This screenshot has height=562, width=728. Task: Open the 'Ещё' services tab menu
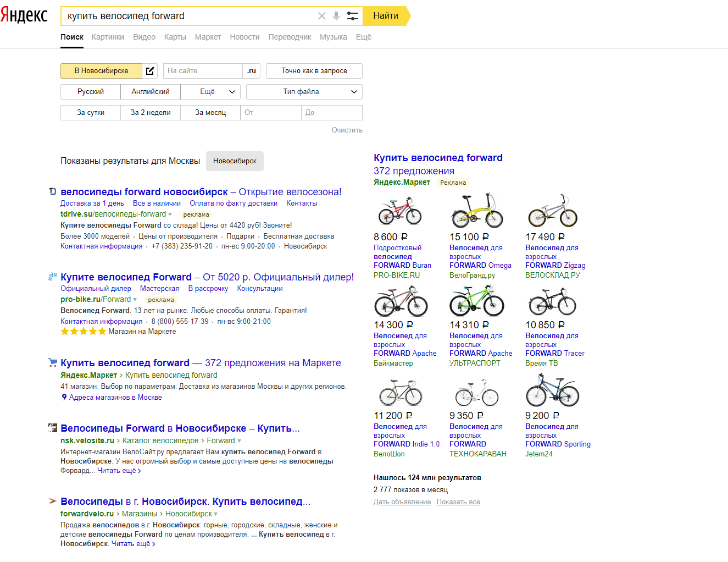[x=364, y=37]
